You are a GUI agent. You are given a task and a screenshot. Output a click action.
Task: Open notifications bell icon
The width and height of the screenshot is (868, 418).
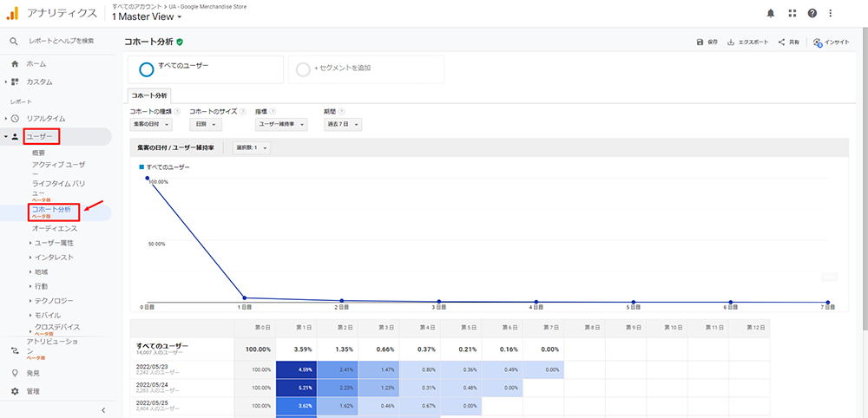771,13
